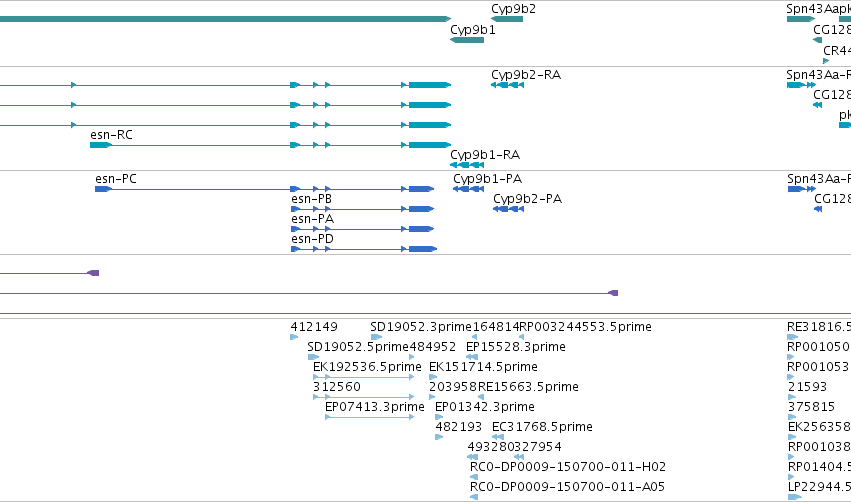
Task: Select the purple feature end block near esn-RC
Action: (93, 273)
